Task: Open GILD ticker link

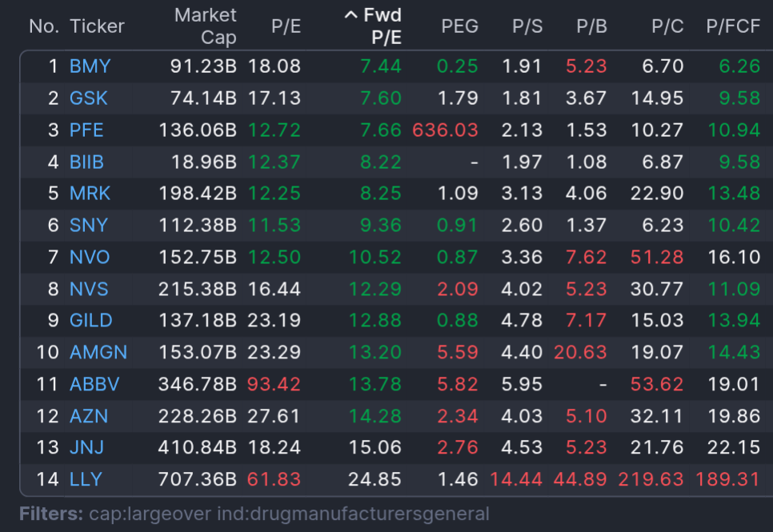Action: tap(90, 321)
